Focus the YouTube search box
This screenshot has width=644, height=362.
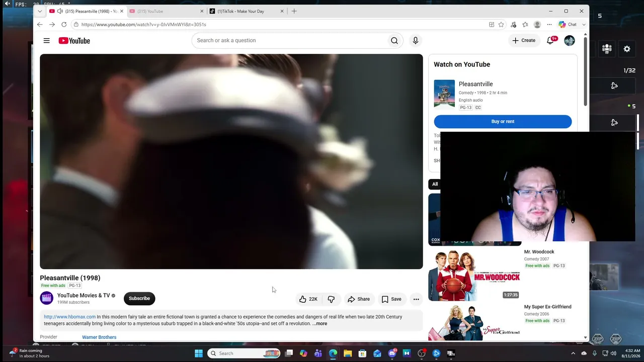coord(289,40)
